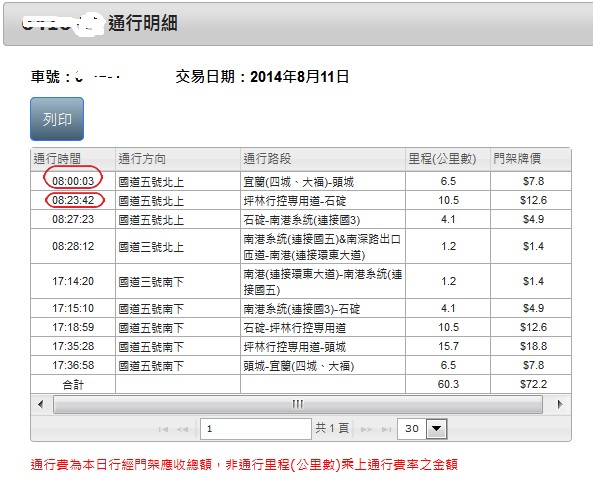Click the 共 1 頁 page count

point(332,428)
